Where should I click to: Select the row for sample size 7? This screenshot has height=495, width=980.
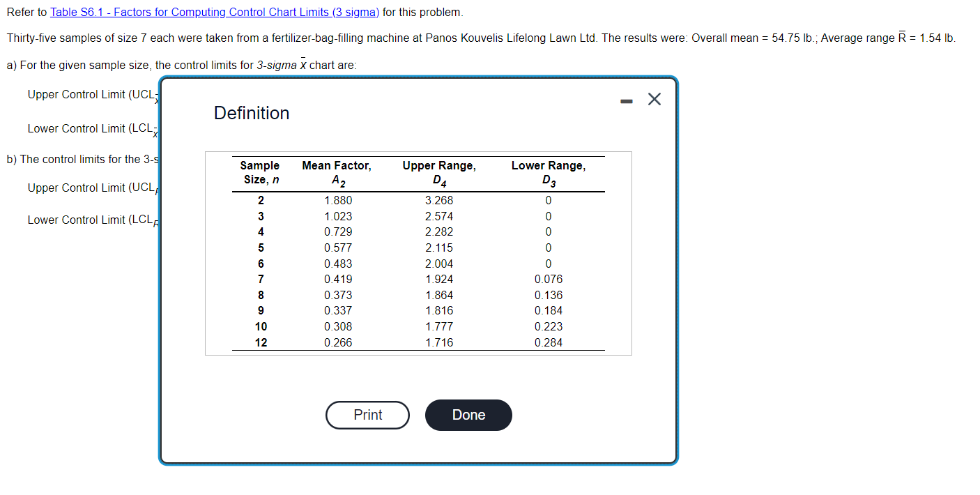[260, 279]
